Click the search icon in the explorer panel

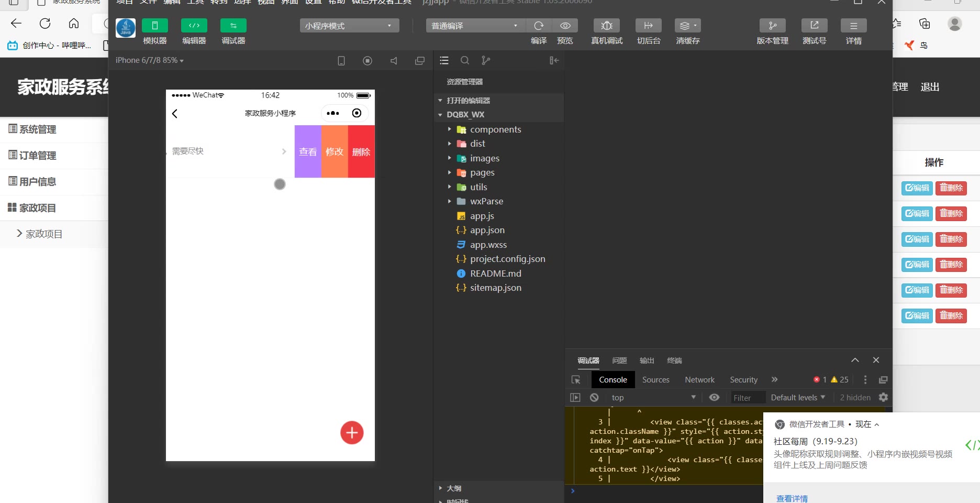(x=464, y=60)
